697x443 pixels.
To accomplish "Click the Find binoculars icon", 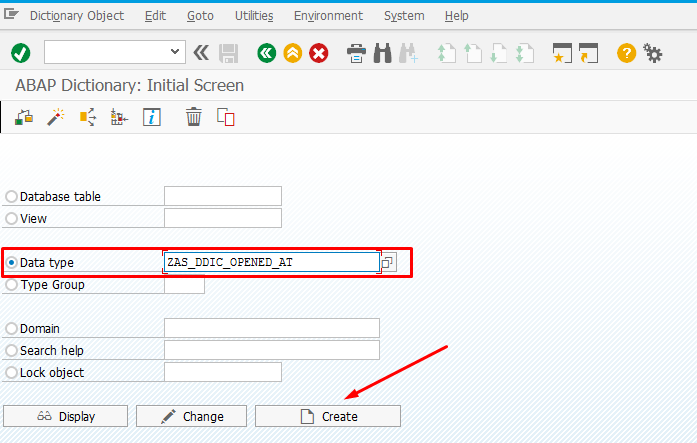I will pos(382,53).
